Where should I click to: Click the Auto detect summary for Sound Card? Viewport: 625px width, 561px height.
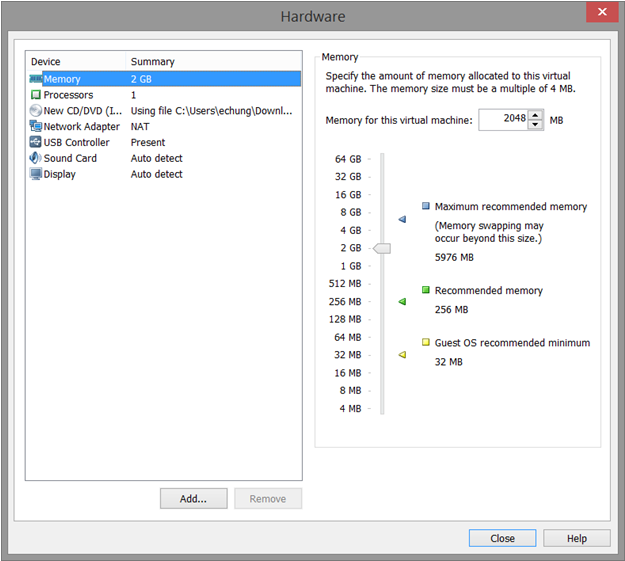coord(157,158)
